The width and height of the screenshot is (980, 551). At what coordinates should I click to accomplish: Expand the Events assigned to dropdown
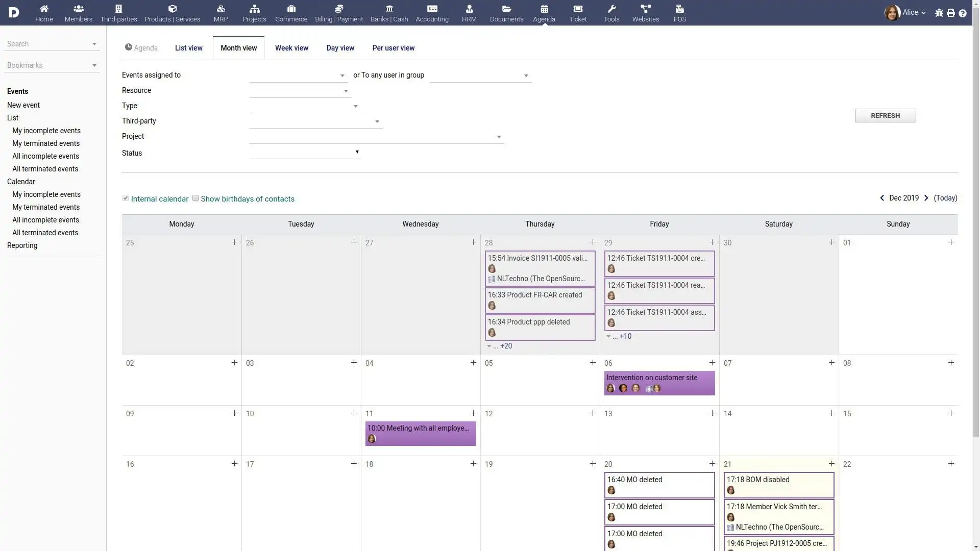tap(341, 74)
